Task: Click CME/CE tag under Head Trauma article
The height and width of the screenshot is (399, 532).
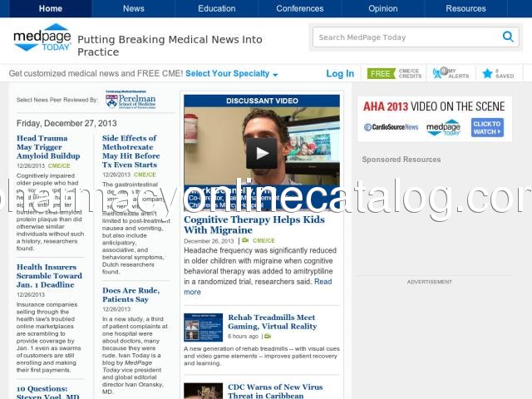Action: pos(59,165)
